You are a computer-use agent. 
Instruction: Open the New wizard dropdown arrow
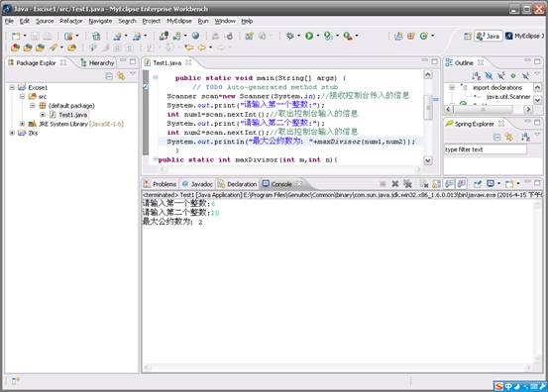(25, 36)
